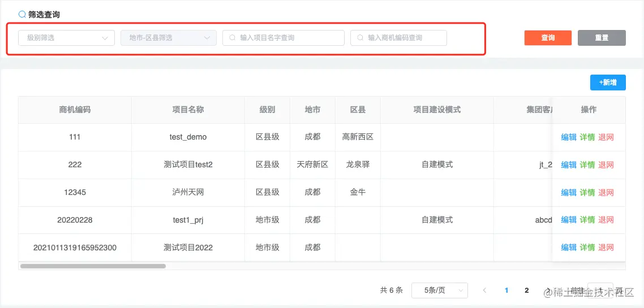Click the 测试项目test2 project name
Screen dimensions: 644x308
coord(188,165)
